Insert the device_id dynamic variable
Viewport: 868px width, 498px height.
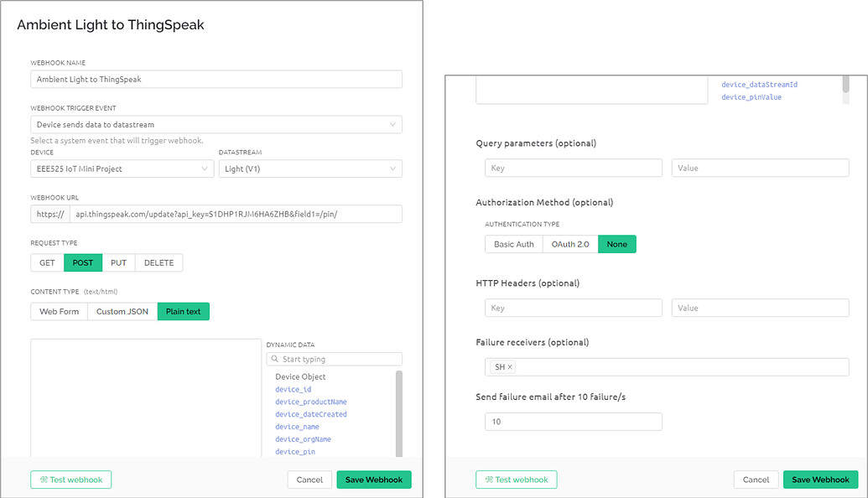[290, 389]
